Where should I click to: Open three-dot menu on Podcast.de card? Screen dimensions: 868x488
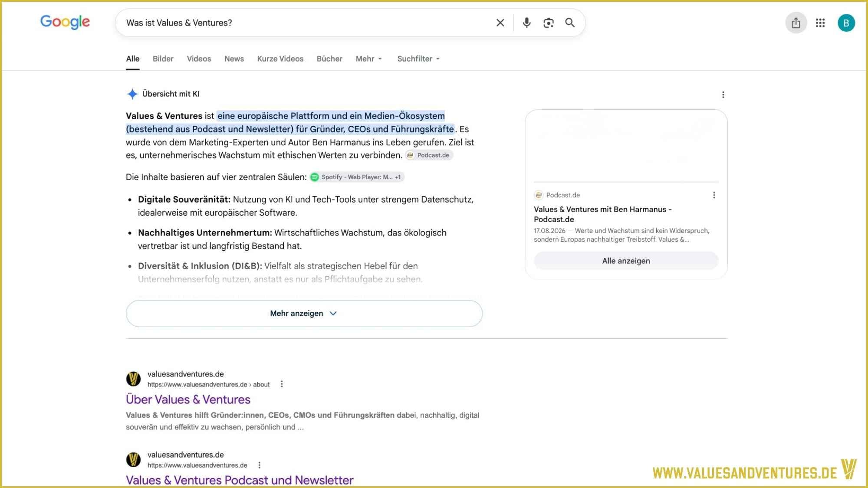tap(714, 195)
